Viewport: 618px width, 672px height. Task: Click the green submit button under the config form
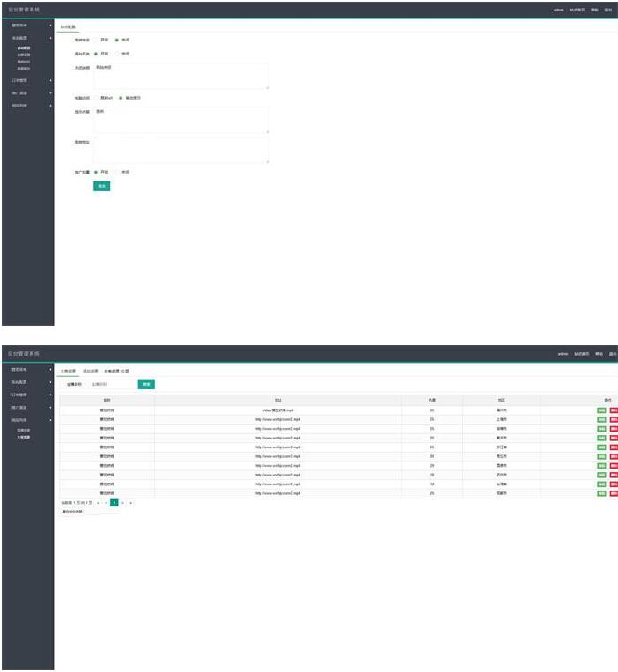(101, 186)
